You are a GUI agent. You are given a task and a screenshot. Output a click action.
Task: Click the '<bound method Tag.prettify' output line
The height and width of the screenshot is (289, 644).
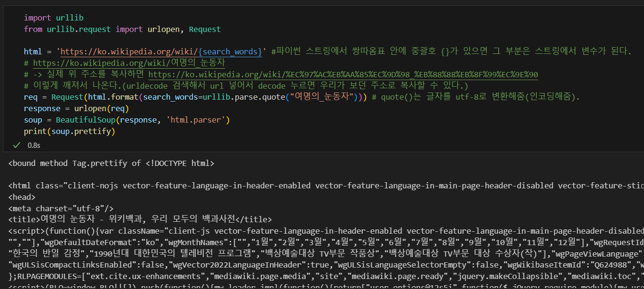pos(111,163)
